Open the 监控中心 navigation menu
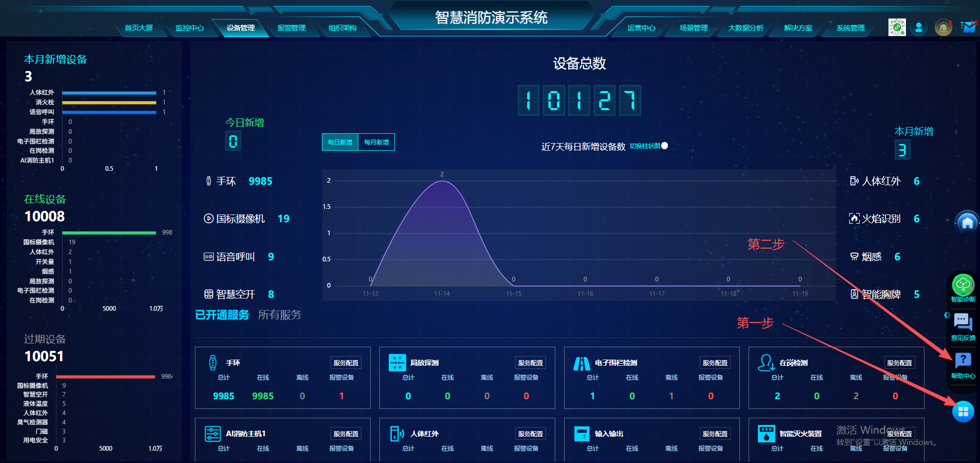The width and height of the screenshot is (980, 463). coord(190,28)
